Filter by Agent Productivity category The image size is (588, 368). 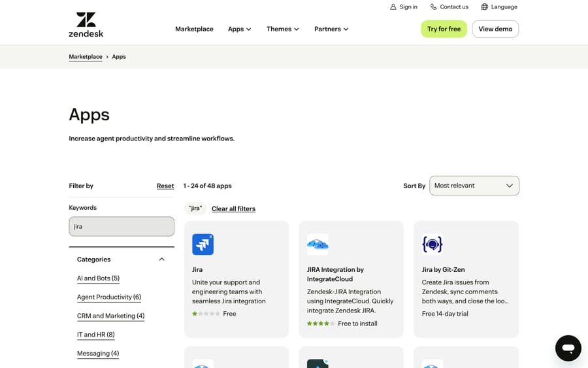pyautogui.click(x=109, y=297)
